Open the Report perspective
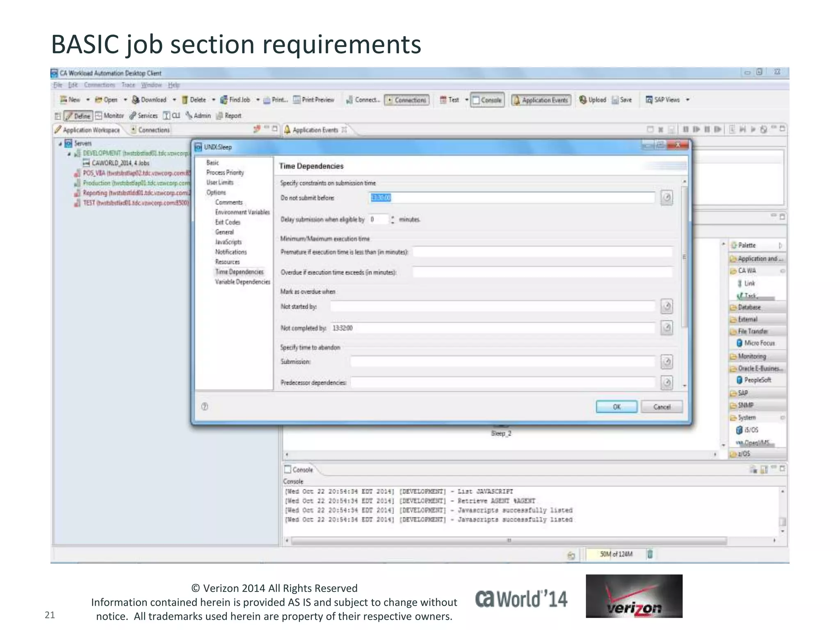The height and width of the screenshot is (630, 840). tap(229, 116)
